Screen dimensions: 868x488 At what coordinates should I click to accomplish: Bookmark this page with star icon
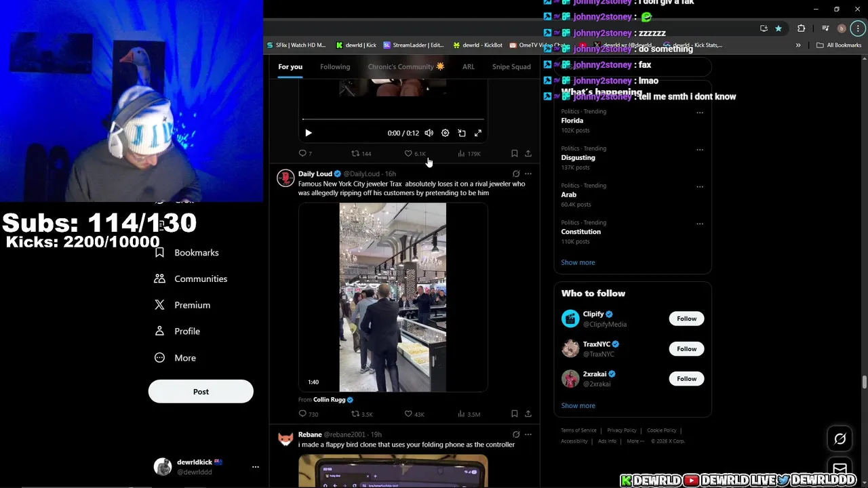[778, 28]
